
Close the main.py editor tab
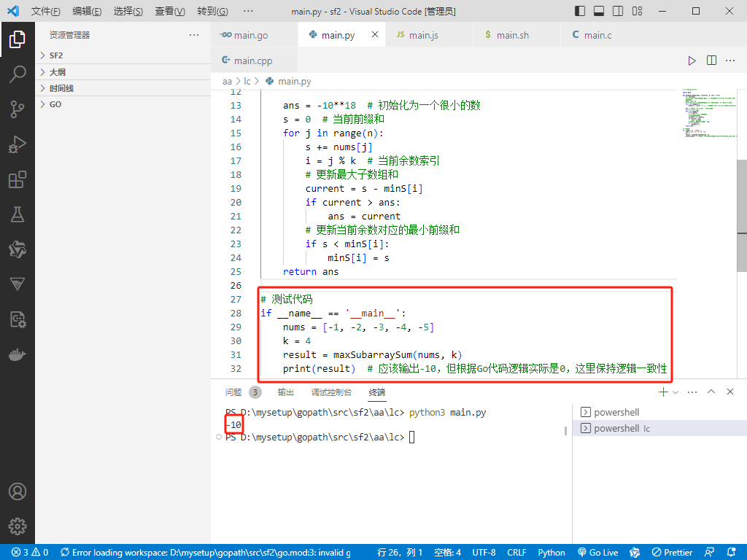[x=375, y=35]
